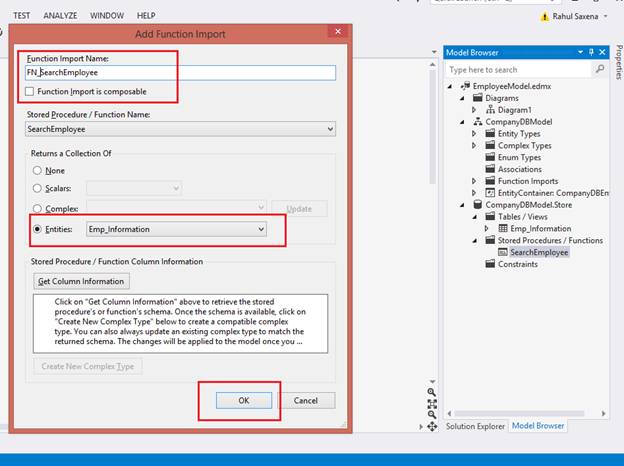Select the None radio button

37,170
